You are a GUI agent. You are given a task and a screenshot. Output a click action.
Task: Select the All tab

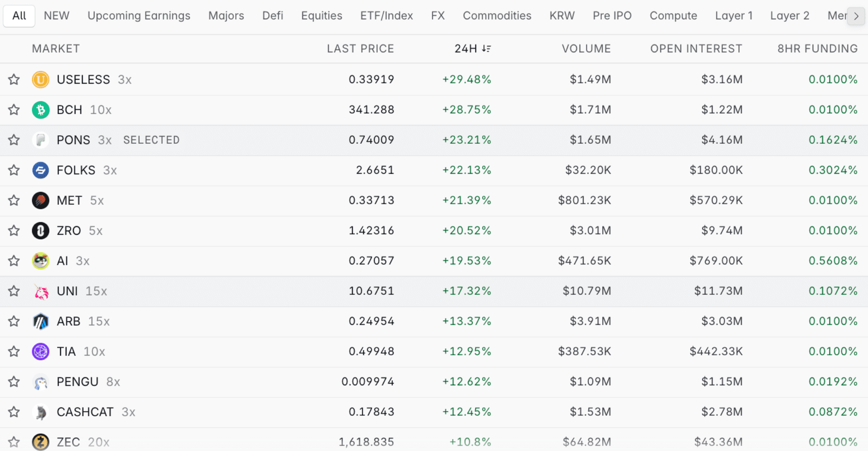19,16
